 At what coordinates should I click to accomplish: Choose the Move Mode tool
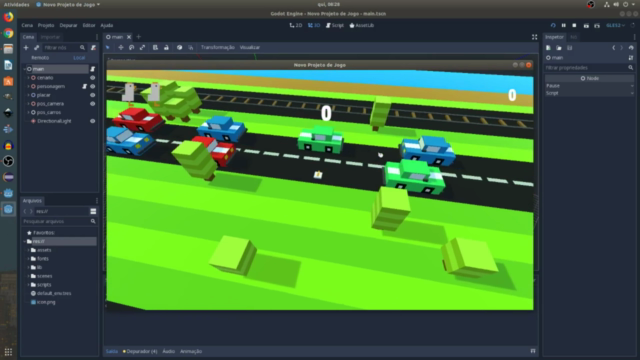(x=121, y=47)
